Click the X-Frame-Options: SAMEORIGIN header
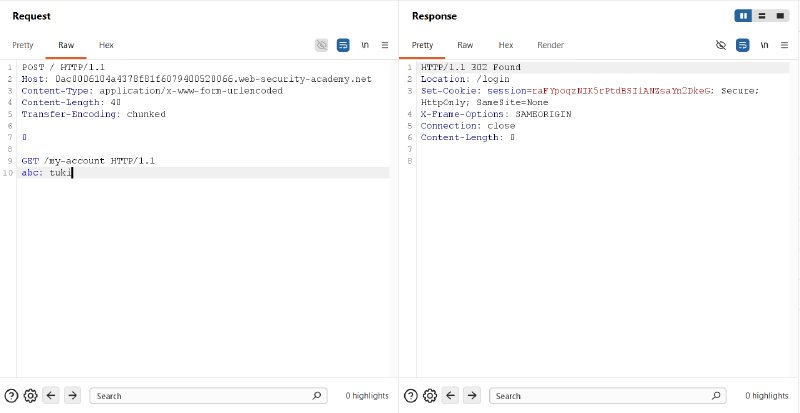This screenshot has width=800, height=413. tap(496, 114)
